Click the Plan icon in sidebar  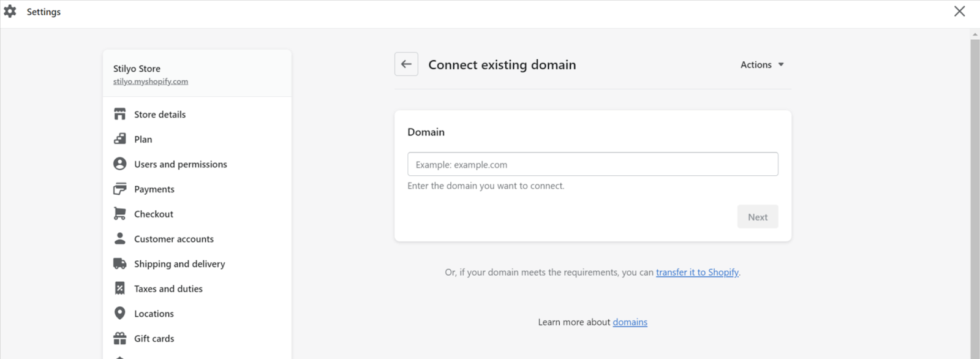(120, 139)
